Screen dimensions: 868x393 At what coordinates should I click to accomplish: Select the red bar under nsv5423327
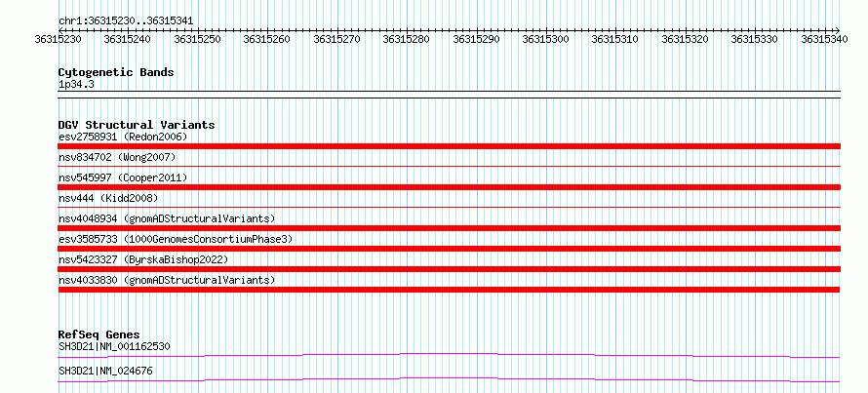pos(449,269)
